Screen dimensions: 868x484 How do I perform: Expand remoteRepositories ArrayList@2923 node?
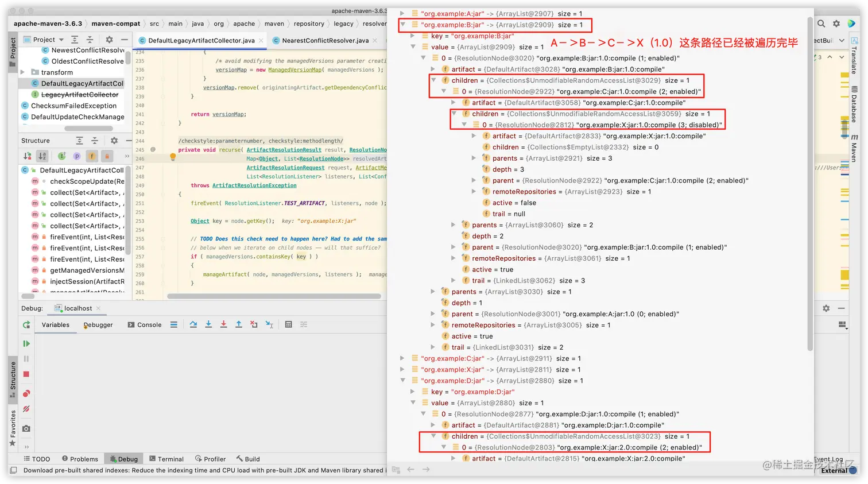(474, 192)
